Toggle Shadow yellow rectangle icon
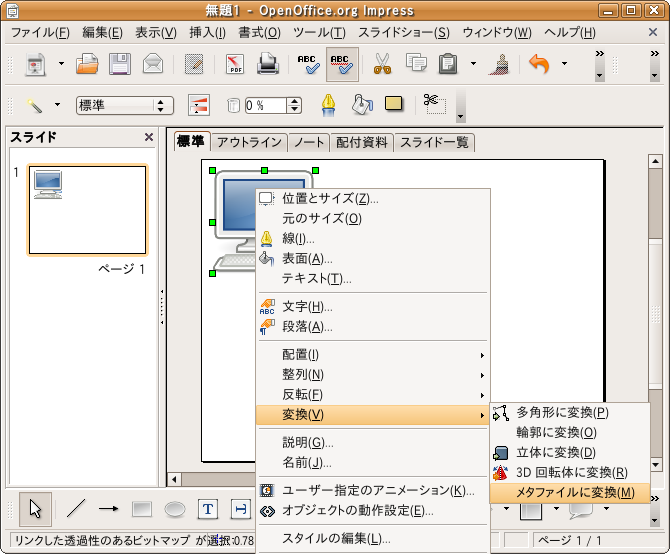The width and height of the screenshot is (670, 554). click(x=394, y=104)
